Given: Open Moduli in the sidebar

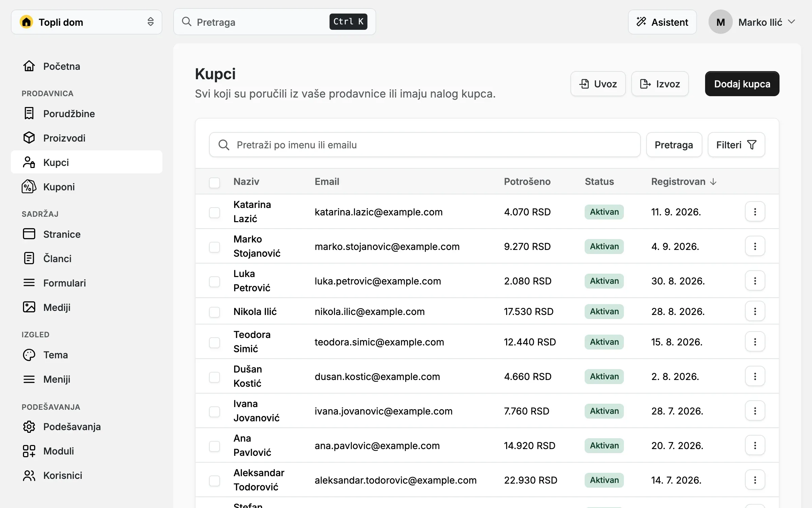Looking at the screenshot, I should point(87,451).
